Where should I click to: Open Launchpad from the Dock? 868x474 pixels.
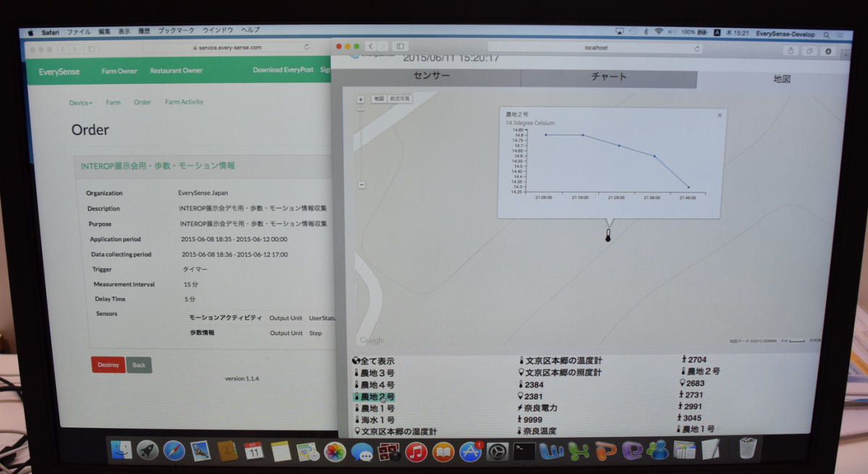(148, 451)
